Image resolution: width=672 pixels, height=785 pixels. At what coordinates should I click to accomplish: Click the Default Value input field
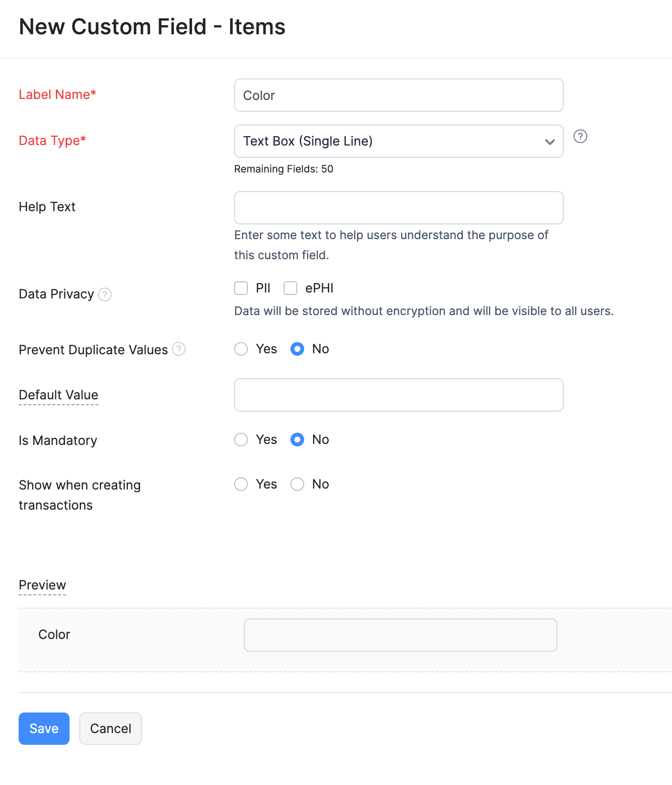pyautogui.click(x=399, y=395)
